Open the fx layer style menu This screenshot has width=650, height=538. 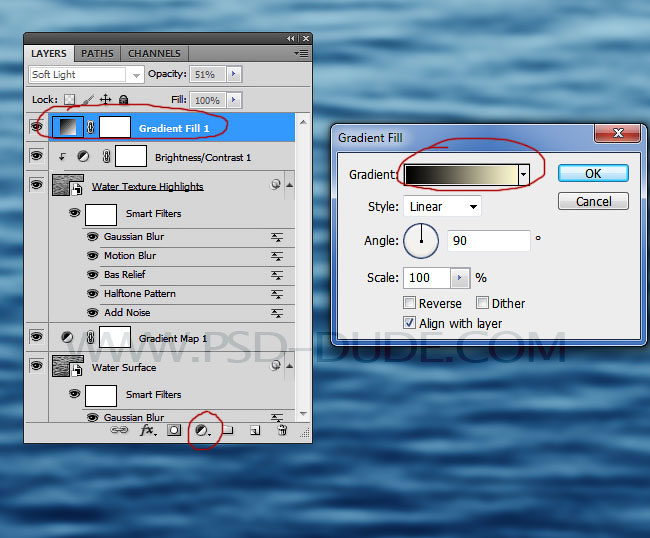148,430
